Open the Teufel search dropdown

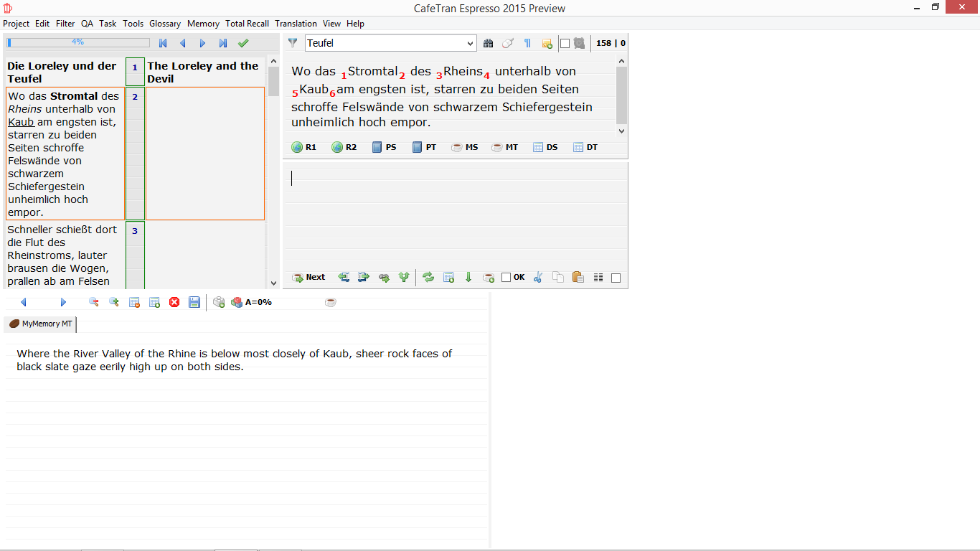click(x=471, y=43)
